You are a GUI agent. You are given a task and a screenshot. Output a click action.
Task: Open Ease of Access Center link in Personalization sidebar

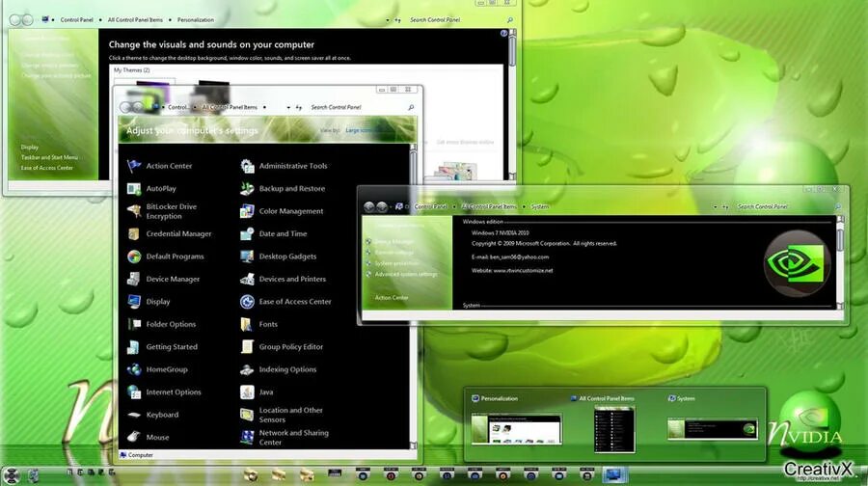[47, 168]
